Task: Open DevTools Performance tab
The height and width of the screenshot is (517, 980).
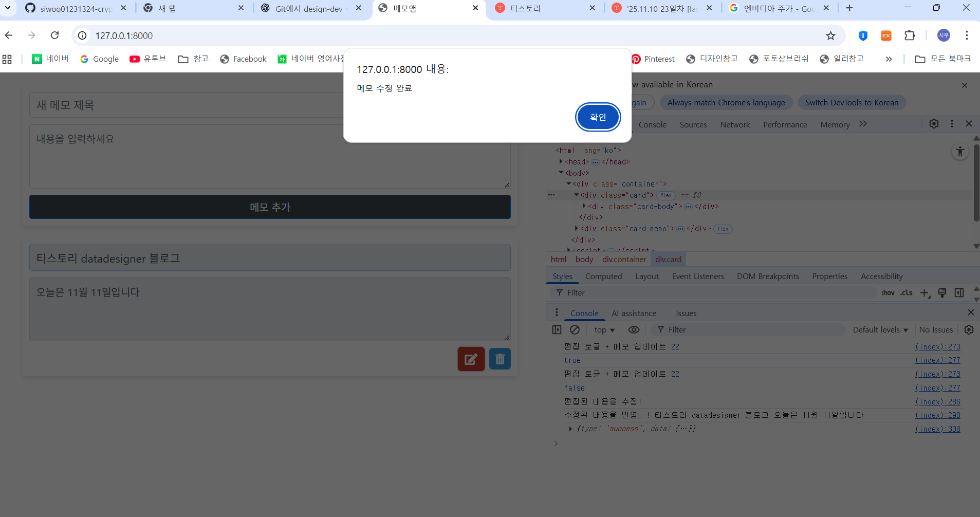Action: (x=785, y=124)
